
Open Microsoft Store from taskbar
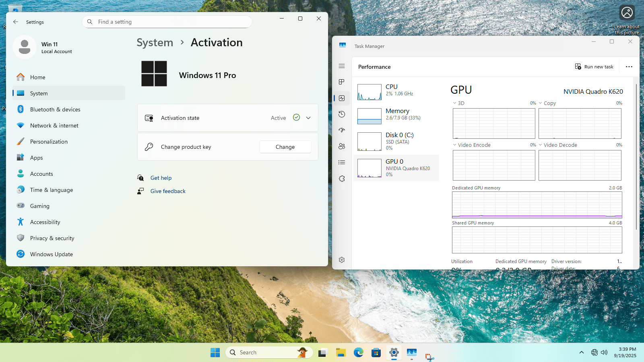click(376, 352)
